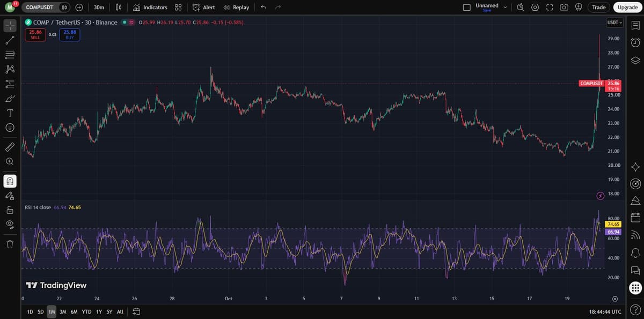Open the pine editor triangle sidebar icon

coord(635,201)
